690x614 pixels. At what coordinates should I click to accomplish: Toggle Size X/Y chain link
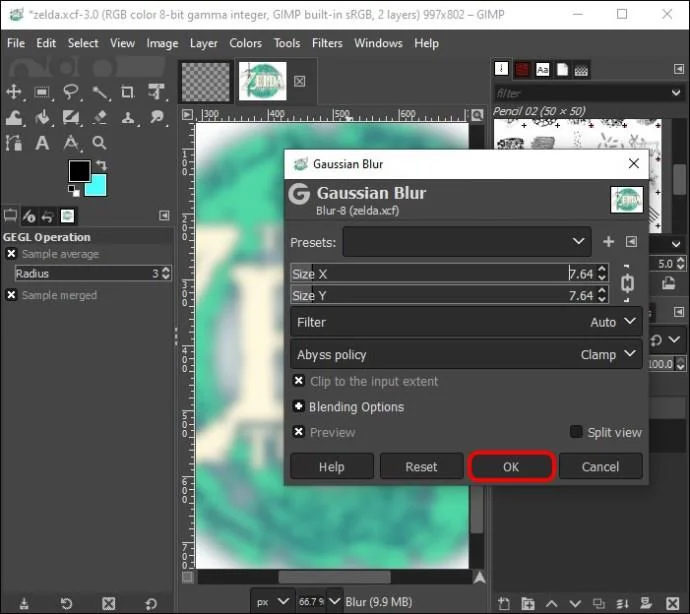(x=628, y=283)
